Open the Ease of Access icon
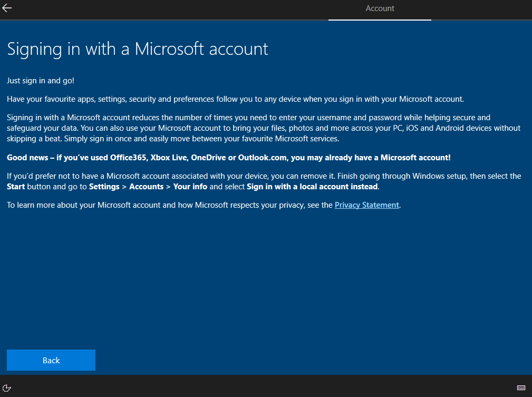Viewport: 532px width, 397px height. pos(7,388)
